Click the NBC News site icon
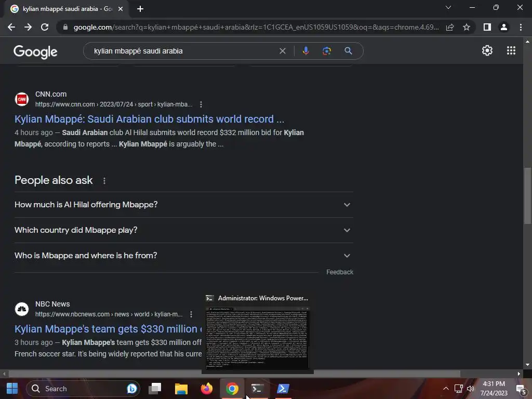The height and width of the screenshot is (399, 532). point(22,309)
